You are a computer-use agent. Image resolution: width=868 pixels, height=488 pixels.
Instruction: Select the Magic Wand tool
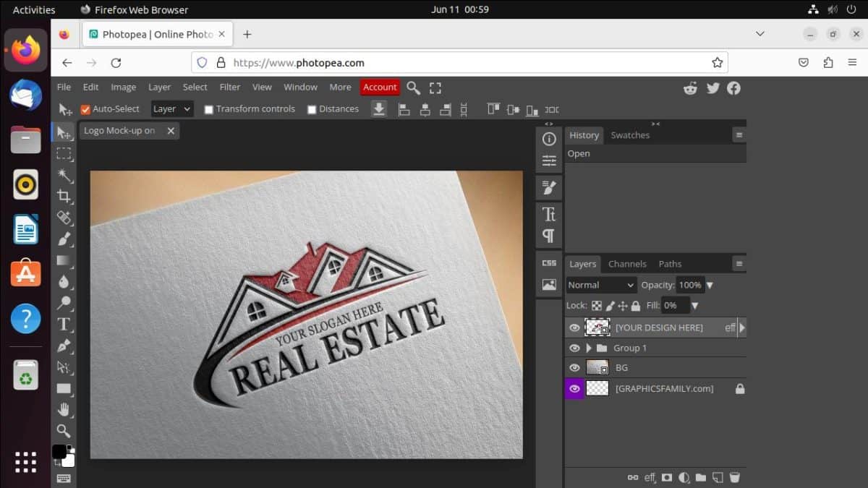pos(64,174)
